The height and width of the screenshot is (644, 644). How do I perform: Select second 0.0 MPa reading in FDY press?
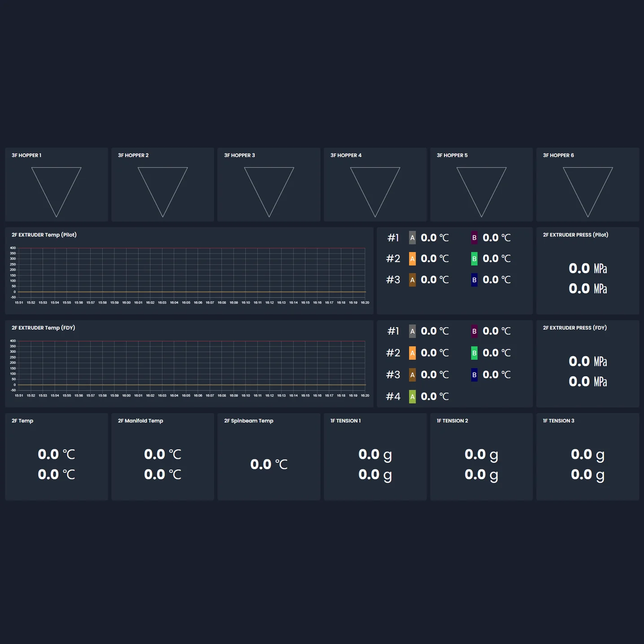pos(588,382)
